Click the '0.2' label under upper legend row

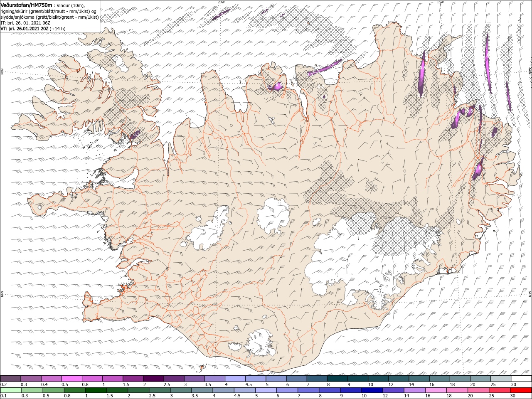(3, 384)
